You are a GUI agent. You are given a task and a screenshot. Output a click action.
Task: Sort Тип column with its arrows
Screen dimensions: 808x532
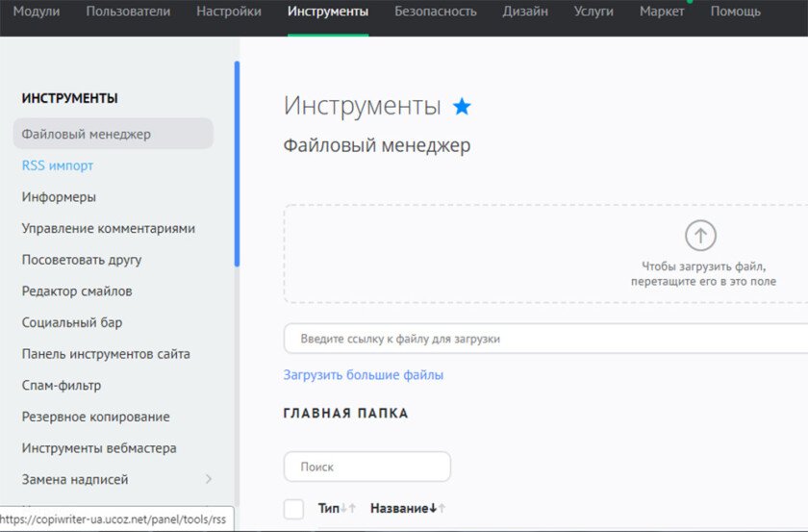348,508
